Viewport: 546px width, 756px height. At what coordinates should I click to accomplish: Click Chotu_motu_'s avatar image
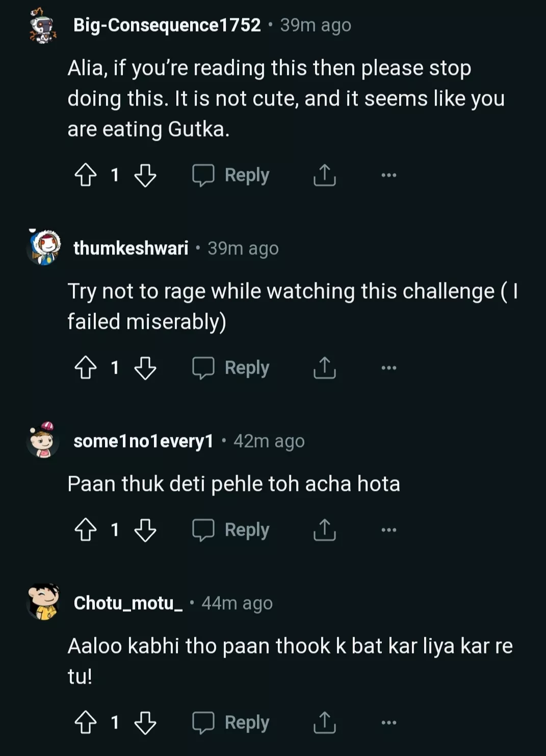pyautogui.click(x=43, y=602)
